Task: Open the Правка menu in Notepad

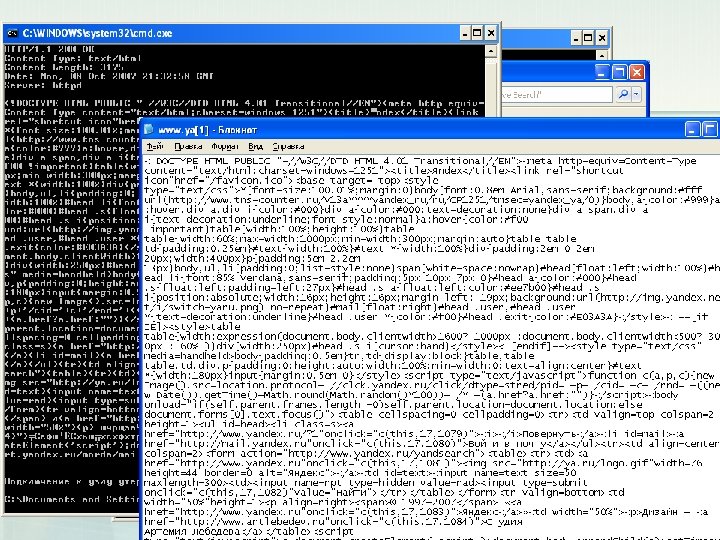Action: (188, 146)
